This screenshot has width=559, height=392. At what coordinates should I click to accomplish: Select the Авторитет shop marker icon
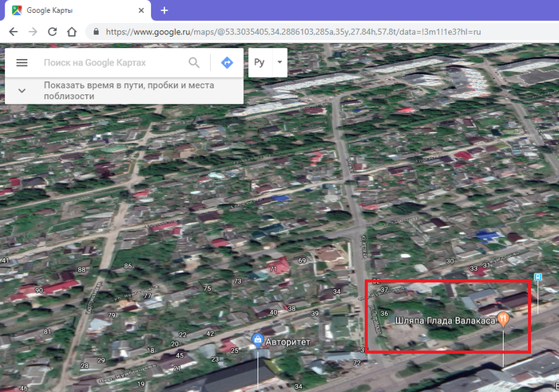click(x=258, y=340)
